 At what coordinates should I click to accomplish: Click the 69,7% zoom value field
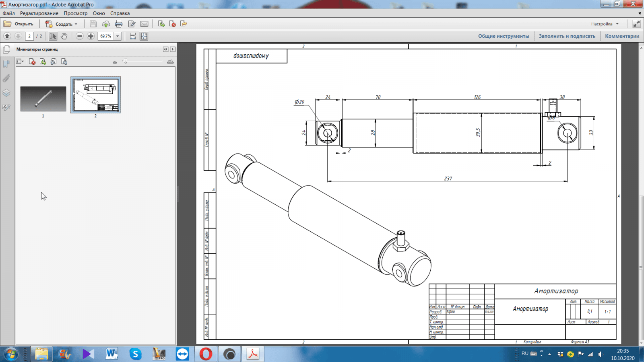pyautogui.click(x=106, y=36)
